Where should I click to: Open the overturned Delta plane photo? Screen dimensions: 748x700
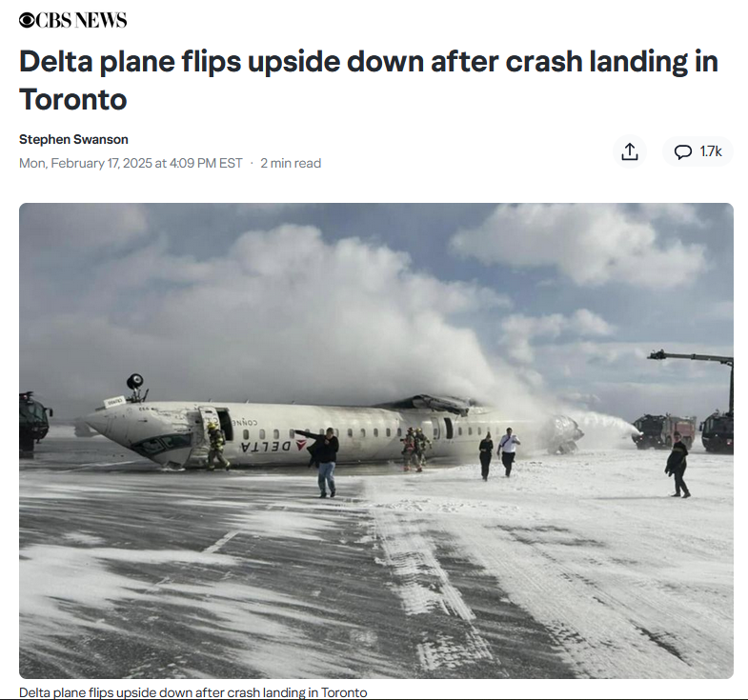pos(376,441)
